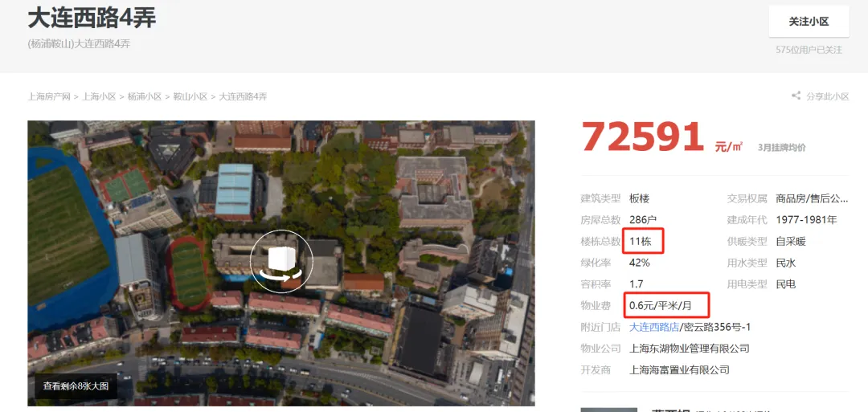Open 上海小区 breadcrumb link
Viewport: 868px width, 412px height.
(x=99, y=96)
